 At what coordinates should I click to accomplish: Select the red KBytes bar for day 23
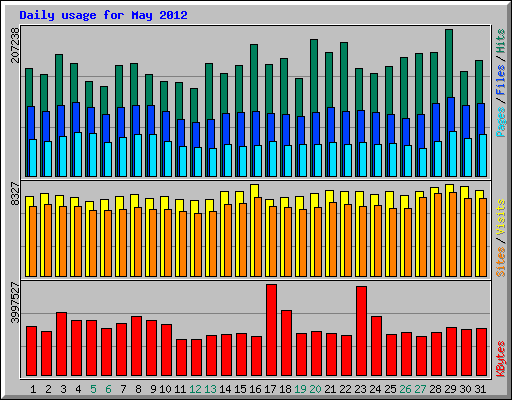click(x=361, y=331)
